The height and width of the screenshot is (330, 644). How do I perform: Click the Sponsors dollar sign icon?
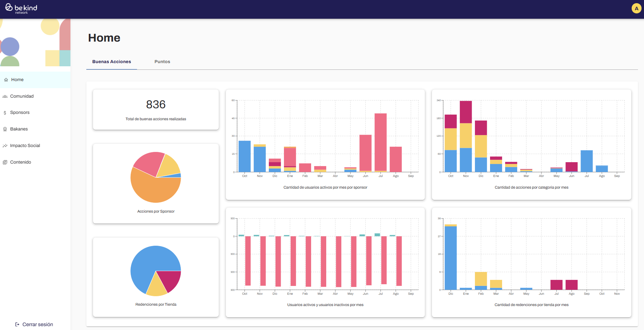[x=5, y=113]
